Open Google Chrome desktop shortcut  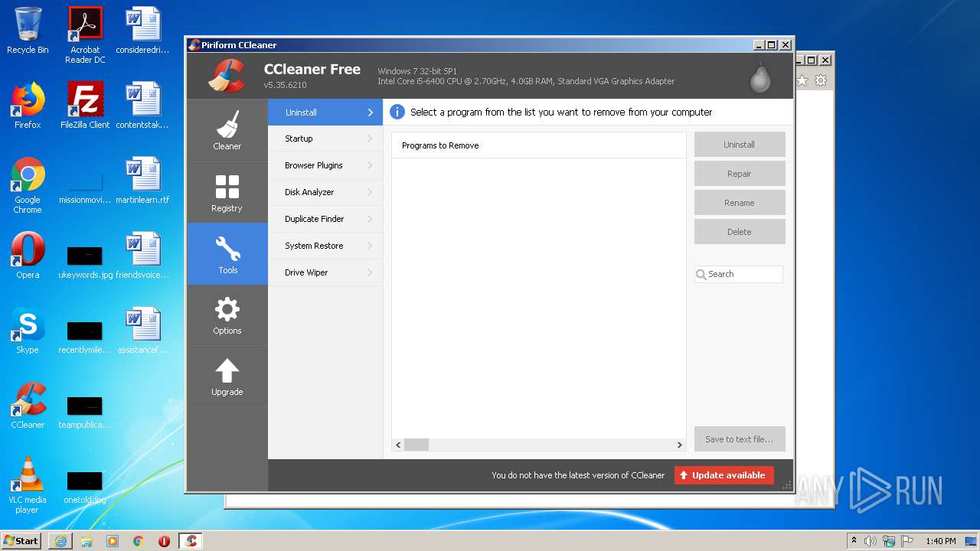coord(28,185)
